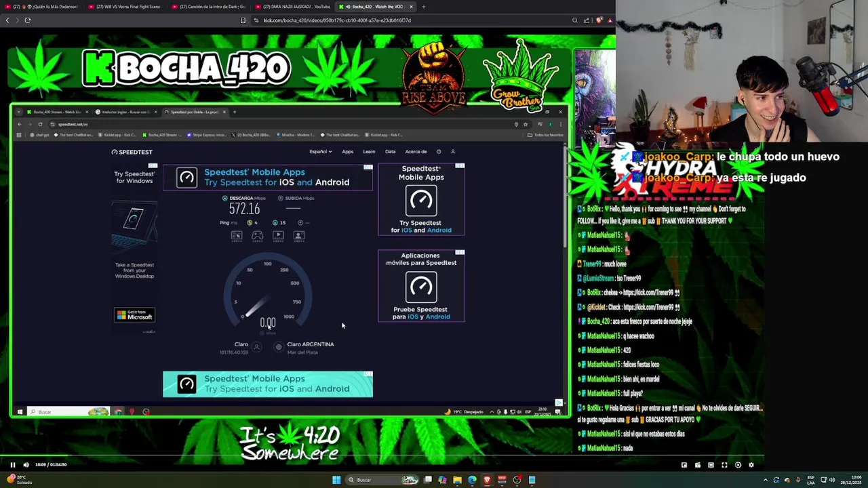Open the video player settings gear
The width and height of the screenshot is (868, 488).
tap(751, 465)
